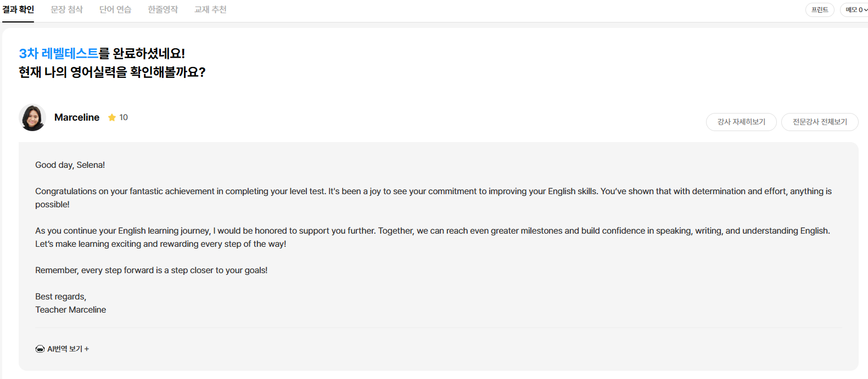
Task: Click the yellow star rating icon
Action: pos(112,117)
